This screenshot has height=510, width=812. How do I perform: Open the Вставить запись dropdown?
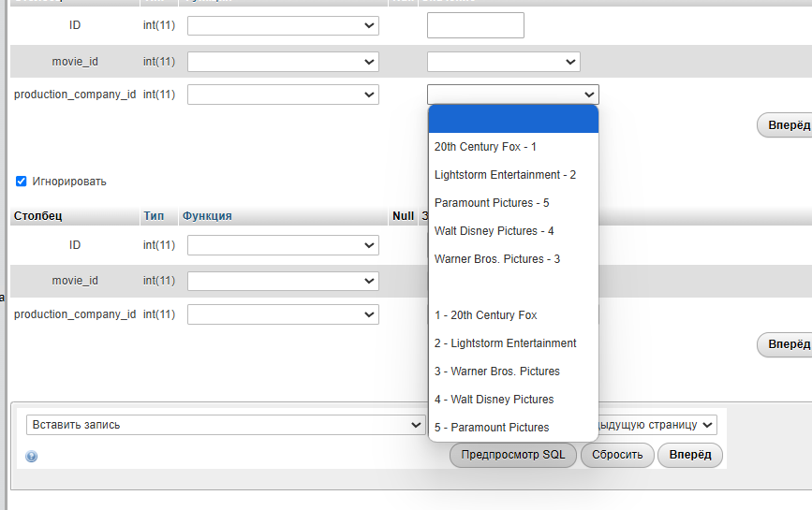[x=226, y=425]
